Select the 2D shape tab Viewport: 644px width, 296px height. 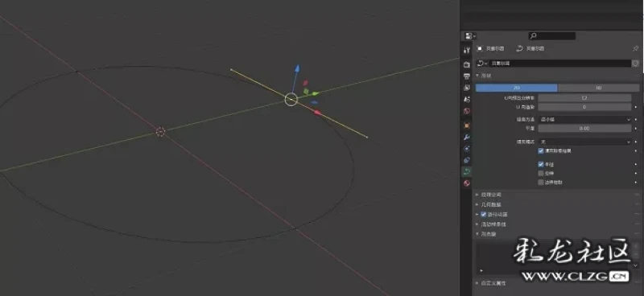click(516, 88)
